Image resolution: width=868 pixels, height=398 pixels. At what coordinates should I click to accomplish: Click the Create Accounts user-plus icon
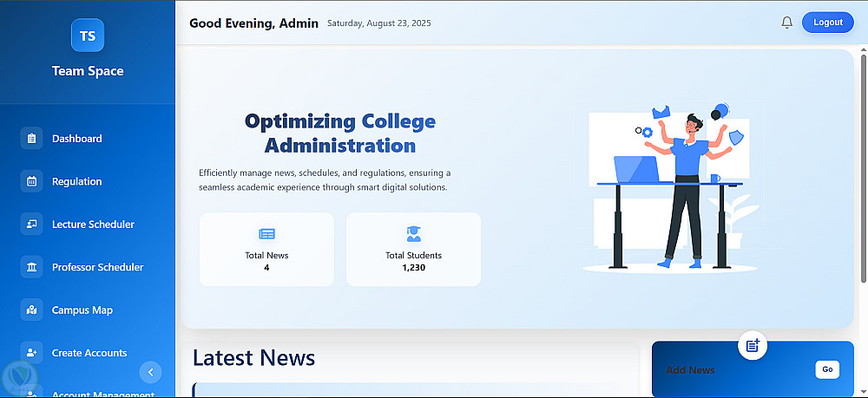(31, 353)
